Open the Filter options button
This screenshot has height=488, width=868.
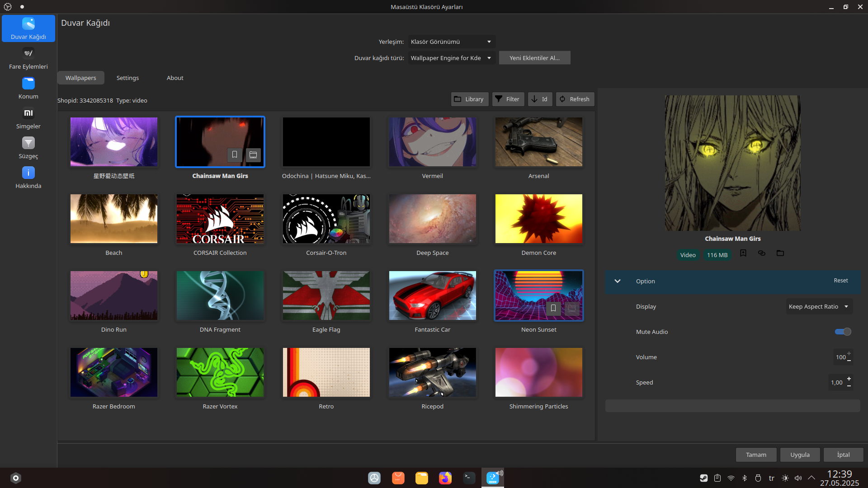pyautogui.click(x=508, y=99)
